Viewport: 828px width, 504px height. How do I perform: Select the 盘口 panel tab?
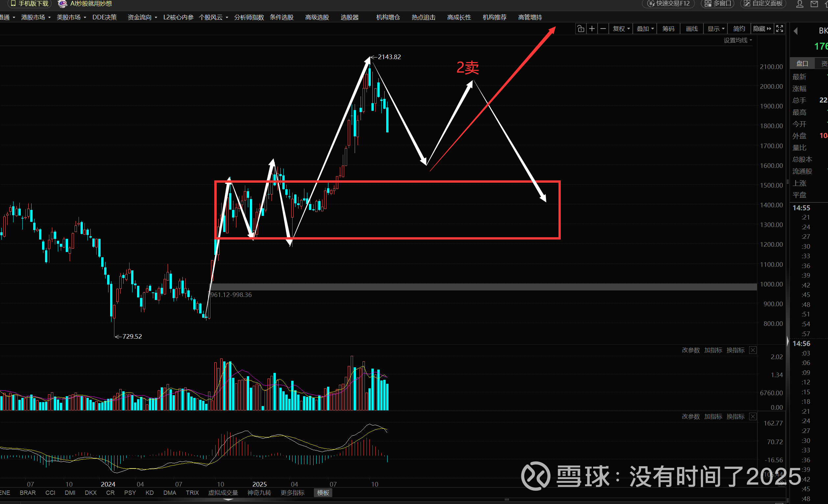[x=802, y=63]
